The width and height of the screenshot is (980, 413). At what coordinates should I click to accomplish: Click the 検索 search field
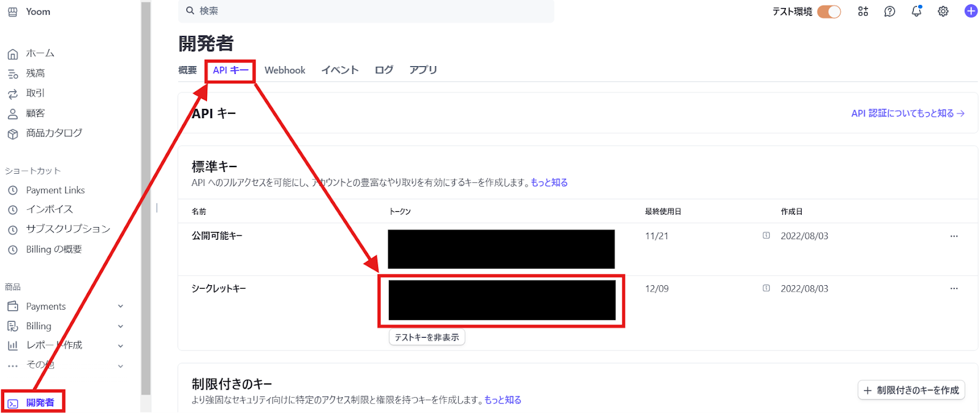point(366,11)
